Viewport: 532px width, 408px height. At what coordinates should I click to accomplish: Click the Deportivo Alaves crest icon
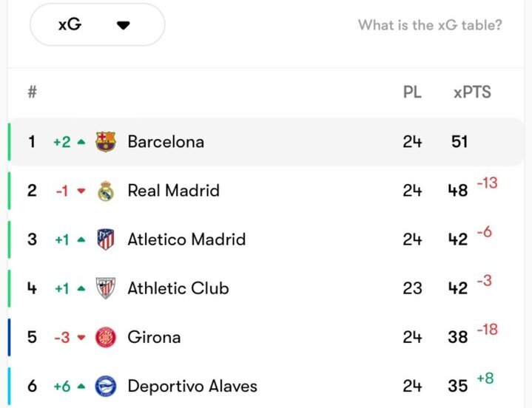106,386
